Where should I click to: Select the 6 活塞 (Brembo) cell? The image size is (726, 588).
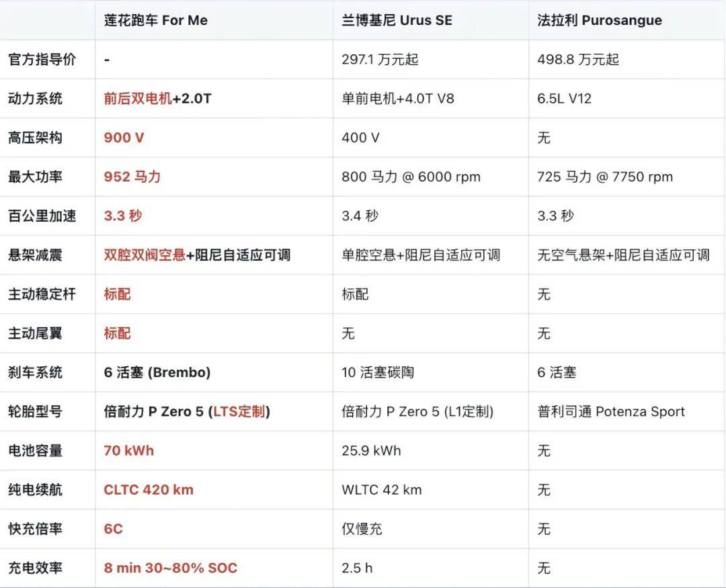click(x=157, y=372)
